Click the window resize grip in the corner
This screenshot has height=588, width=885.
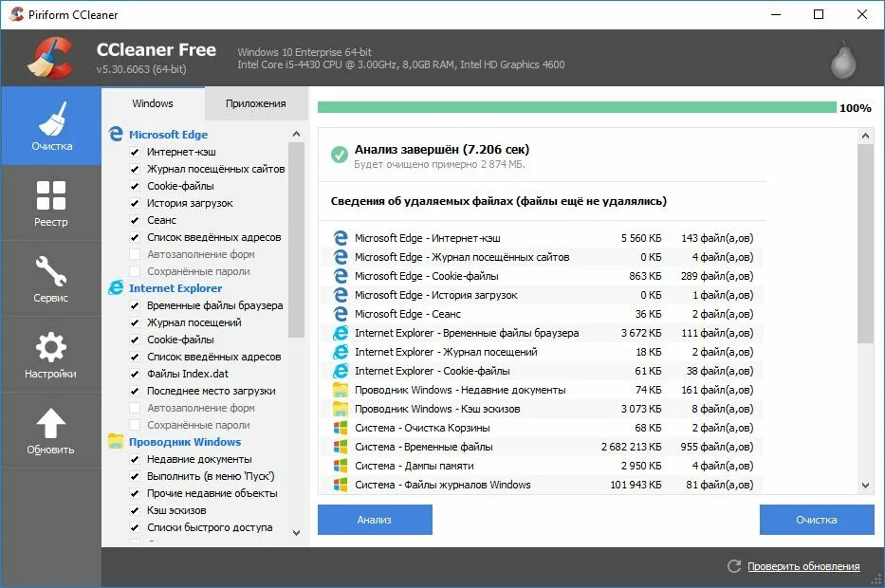(876, 579)
